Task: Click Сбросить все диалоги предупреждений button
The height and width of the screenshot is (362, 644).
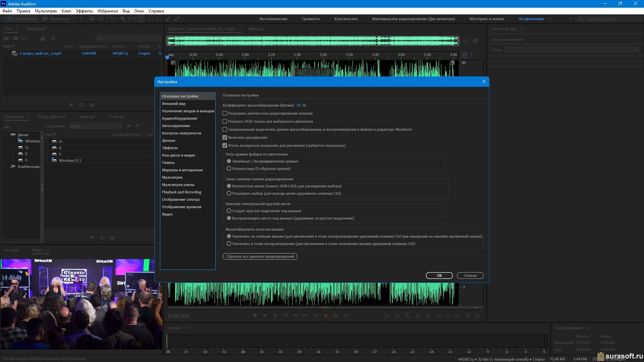Action: (x=260, y=256)
